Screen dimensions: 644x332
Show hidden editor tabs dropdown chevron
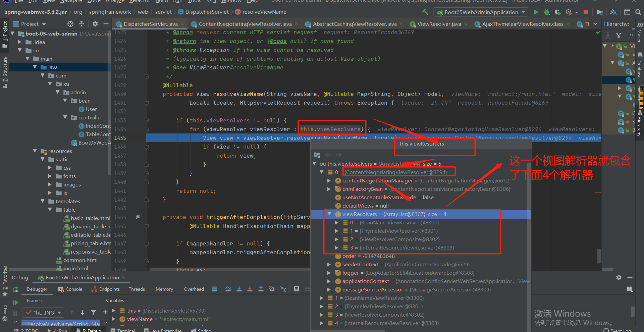click(595, 24)
